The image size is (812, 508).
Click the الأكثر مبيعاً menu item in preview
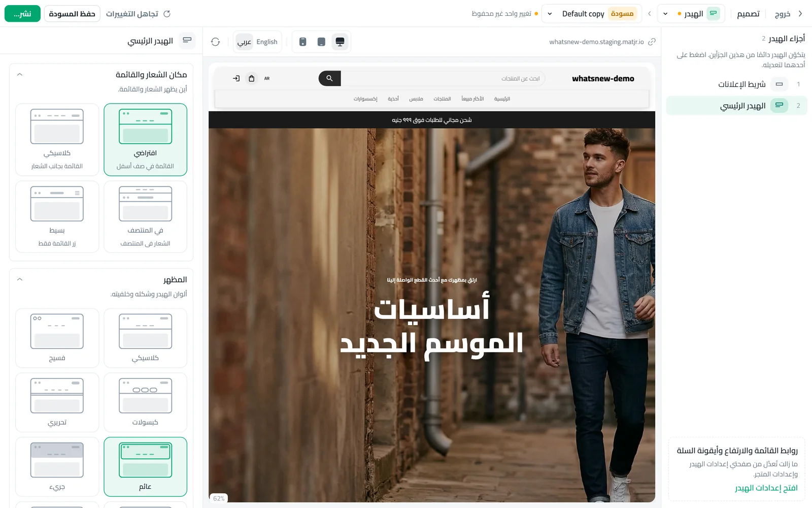pyautogui.click(x=472, y=99)
